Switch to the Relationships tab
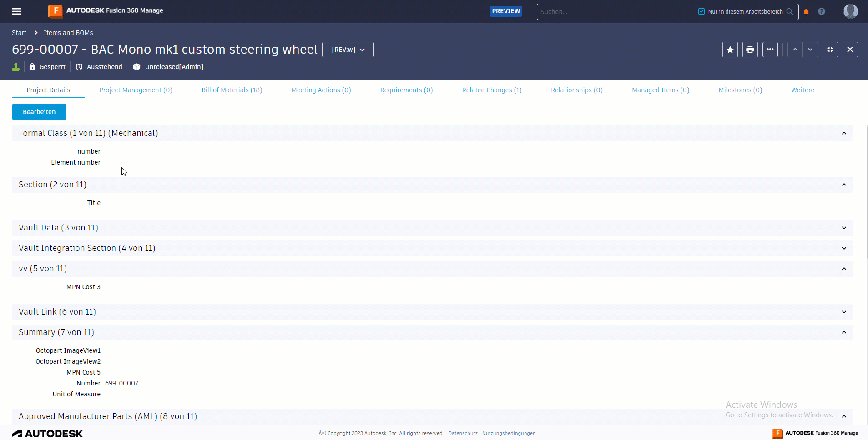Image resolution: width=868 pixels, height=440 pixels. [577, 90]
